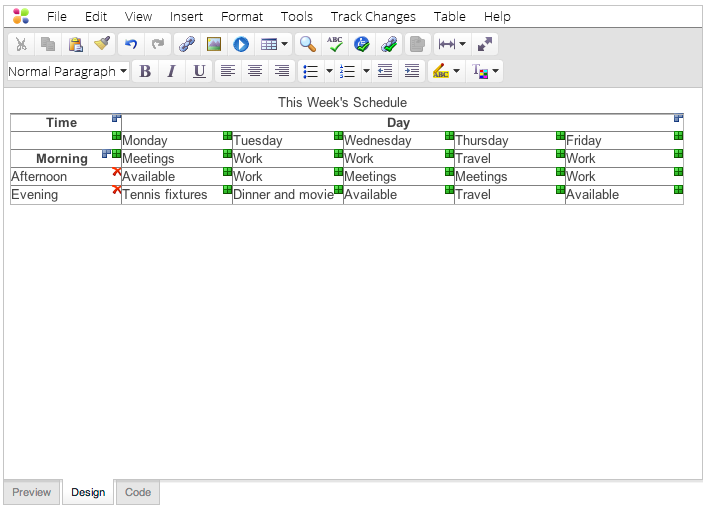This screenshot has width=710, height=509.
Task: Click the red X marker in Afternoon cell
Action: 117,172
